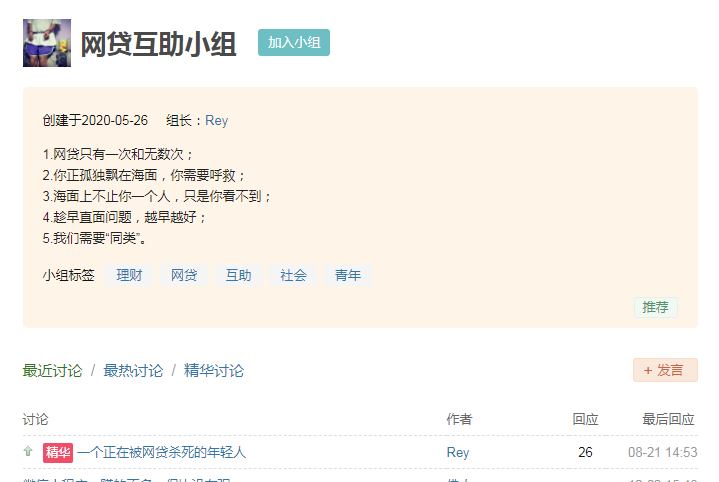Click the group avatar image
Screen dimensions: 719x482
tap(47, 43)
